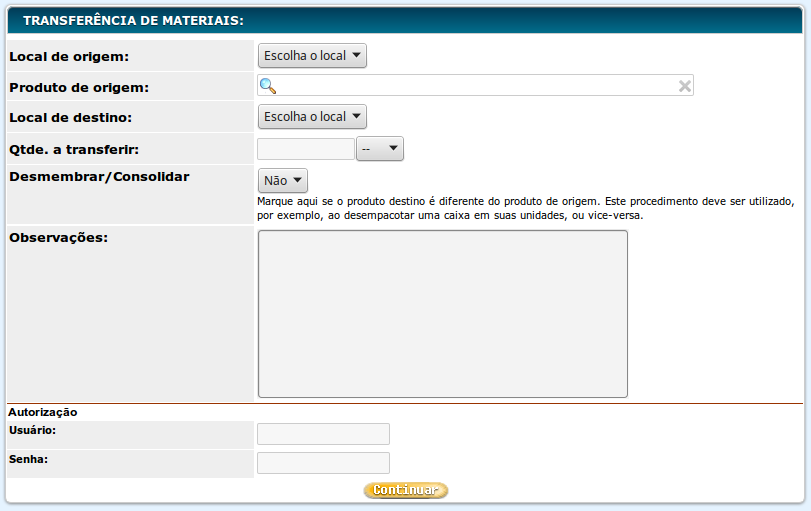
Task: Click the "Qtde. a transferir:" label
Action: [x=74, y=149]
